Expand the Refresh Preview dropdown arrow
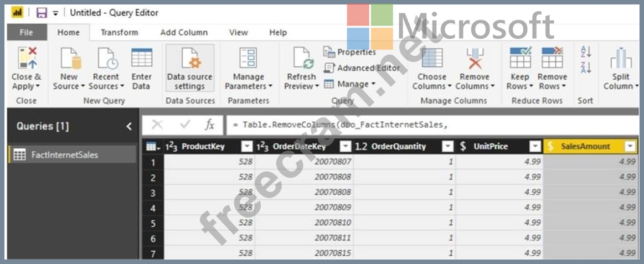Viewport: 644px width, 264px height. [x=317, y=87]
